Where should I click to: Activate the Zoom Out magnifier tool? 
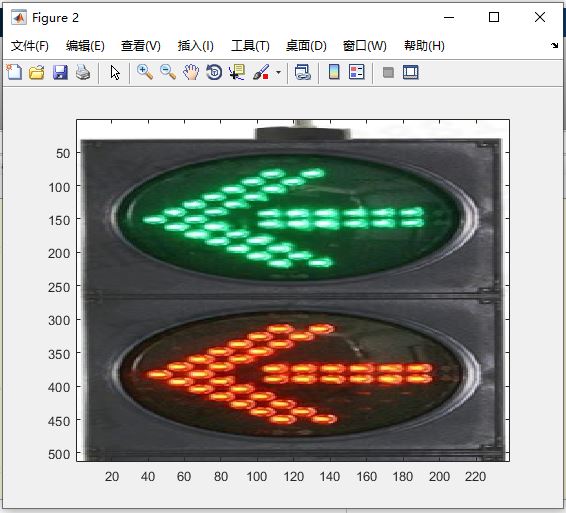coord(168,72)
